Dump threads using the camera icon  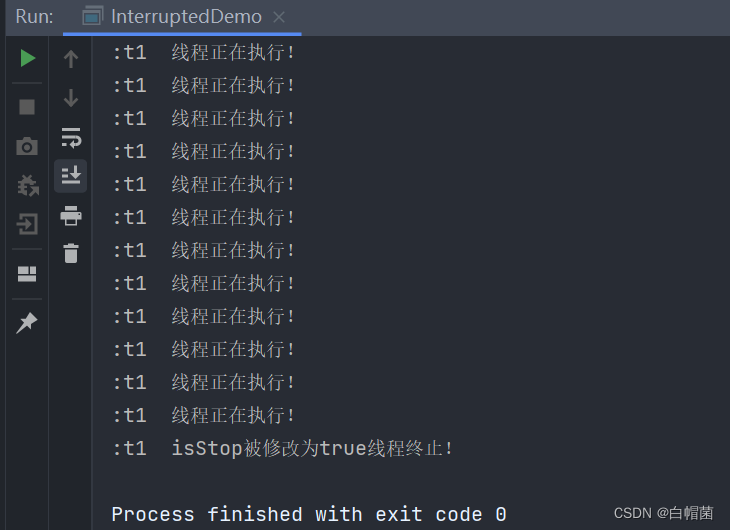click(x=27, y=146)
